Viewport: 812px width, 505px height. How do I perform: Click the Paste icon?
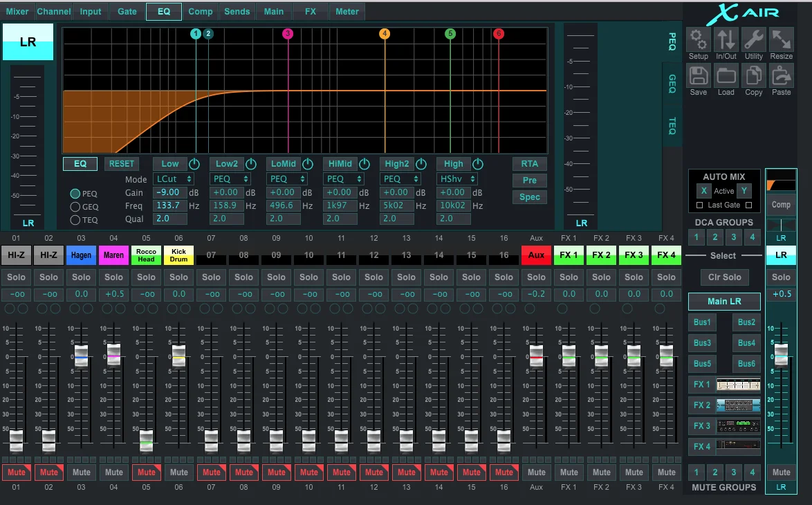(x=782, y=75)
